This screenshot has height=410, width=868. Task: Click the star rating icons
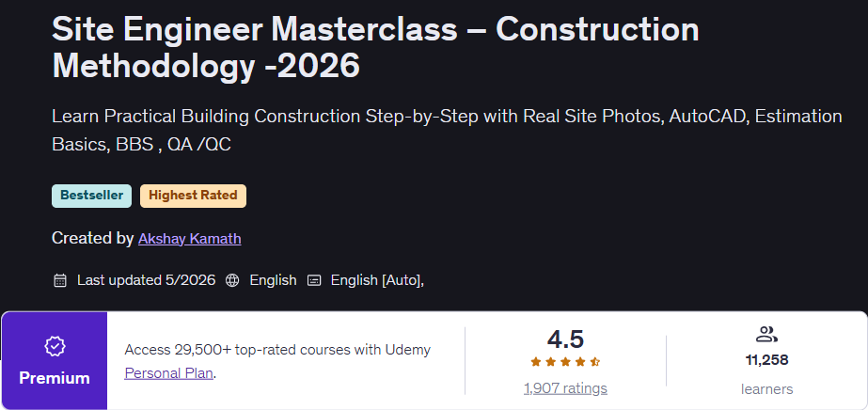565,362
